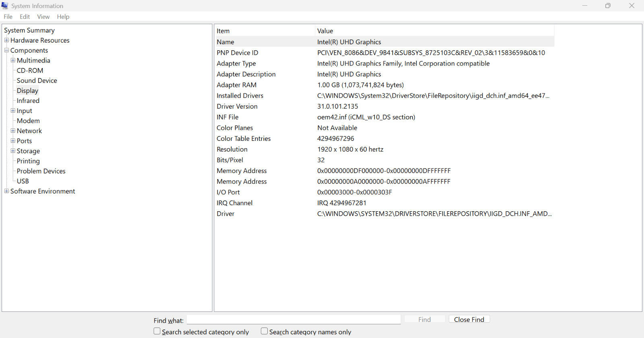Click the Close Find button
This screenshot has height=338, width=644.
pos(469,319)
